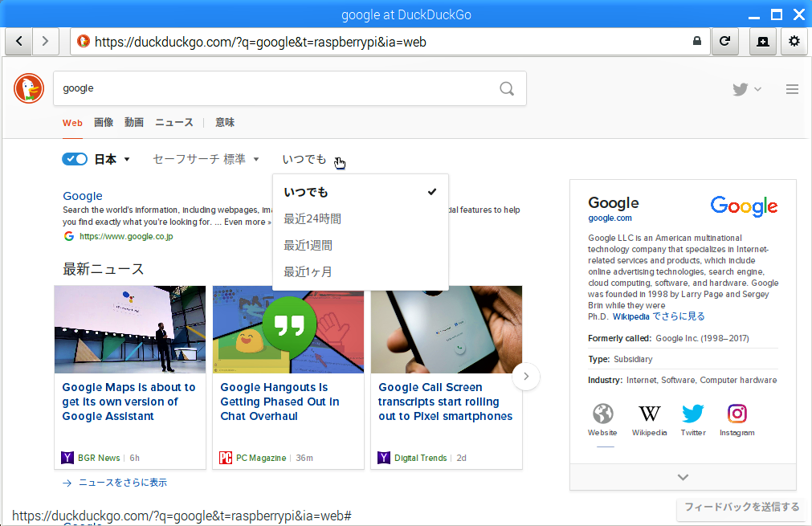Click the site favicon in the address bar

pos(83,42)
